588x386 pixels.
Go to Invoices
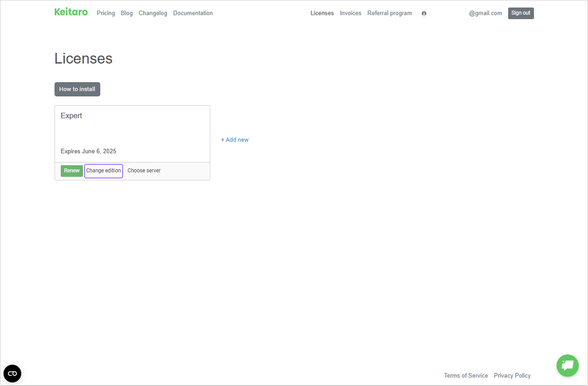350,13
